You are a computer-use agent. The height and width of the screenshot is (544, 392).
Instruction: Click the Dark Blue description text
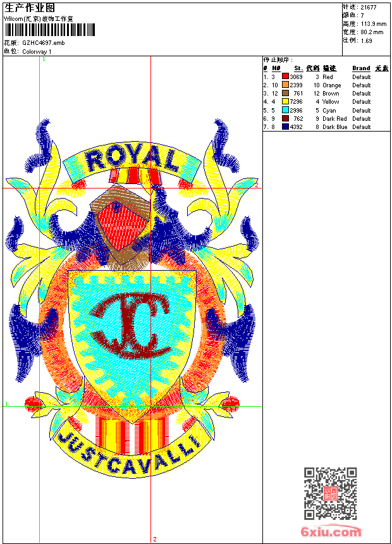[x=334, y=127]
